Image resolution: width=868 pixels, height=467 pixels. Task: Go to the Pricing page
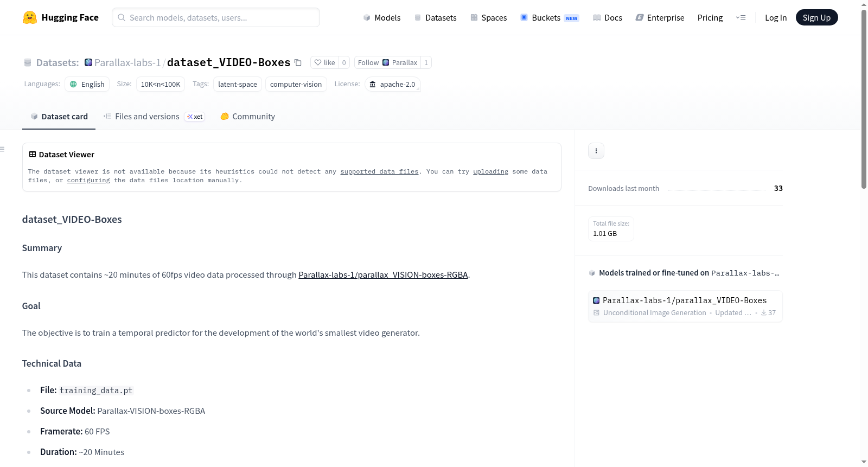(x=710, y=17)
